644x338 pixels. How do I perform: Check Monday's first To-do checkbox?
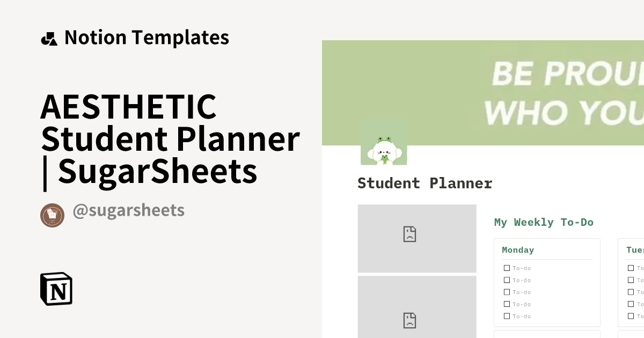tap(507, 267)
